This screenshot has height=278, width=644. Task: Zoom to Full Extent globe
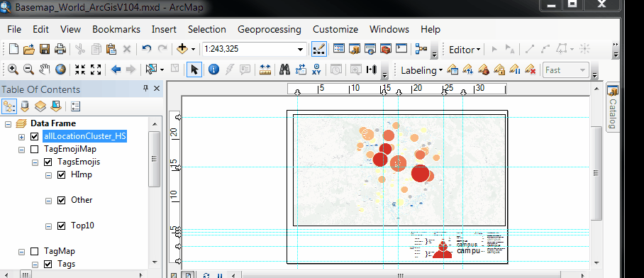tap(60, 69)
